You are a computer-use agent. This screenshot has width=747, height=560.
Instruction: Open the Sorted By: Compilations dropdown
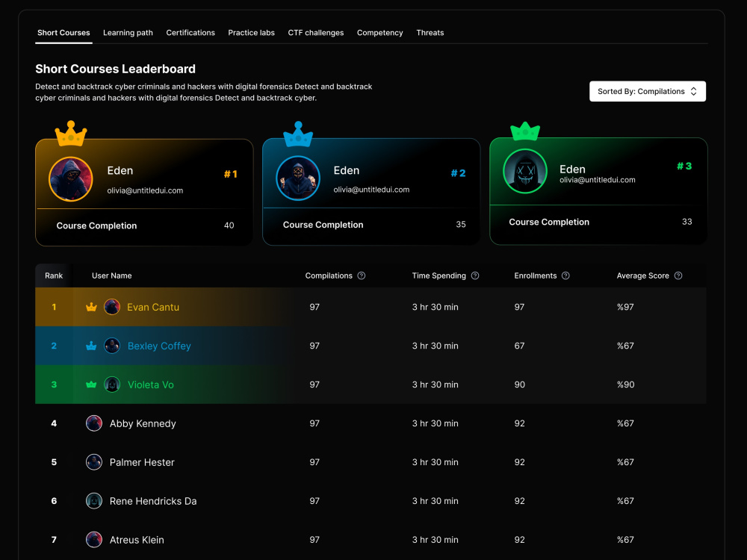(648, 91)
